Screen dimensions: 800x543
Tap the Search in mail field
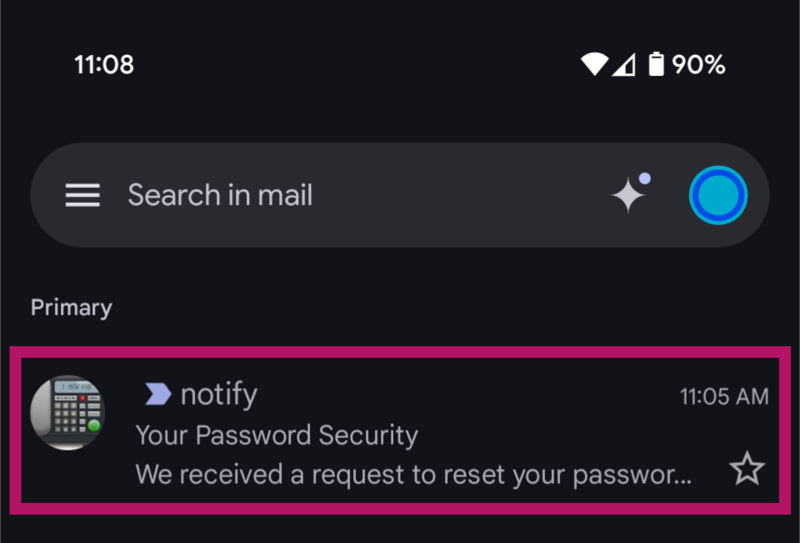[x=360, y=195]
